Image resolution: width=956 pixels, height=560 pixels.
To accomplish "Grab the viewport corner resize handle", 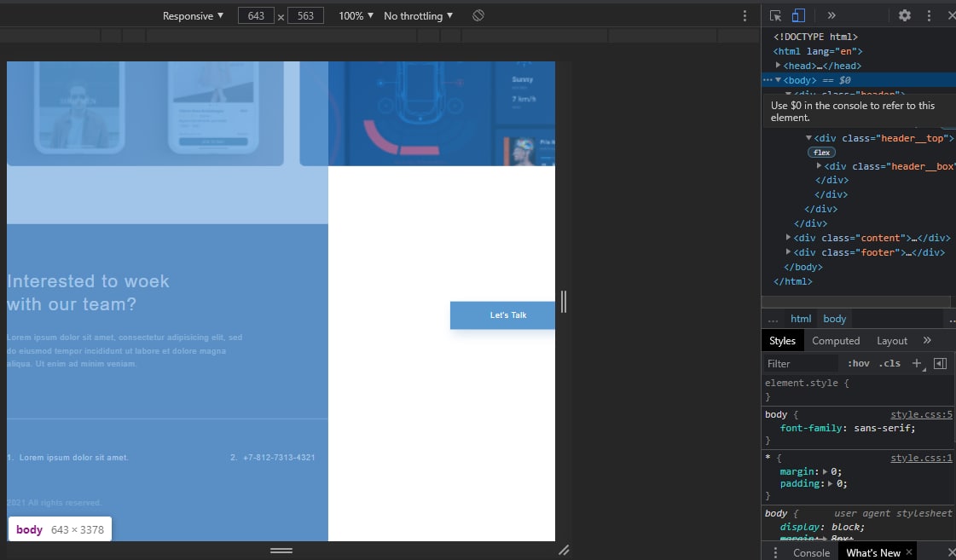I will point(564,551).
